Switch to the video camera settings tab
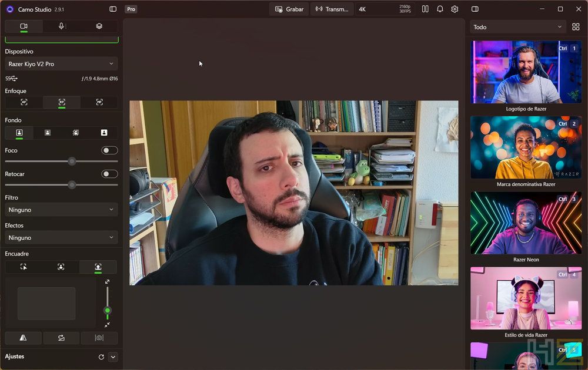 24,26
